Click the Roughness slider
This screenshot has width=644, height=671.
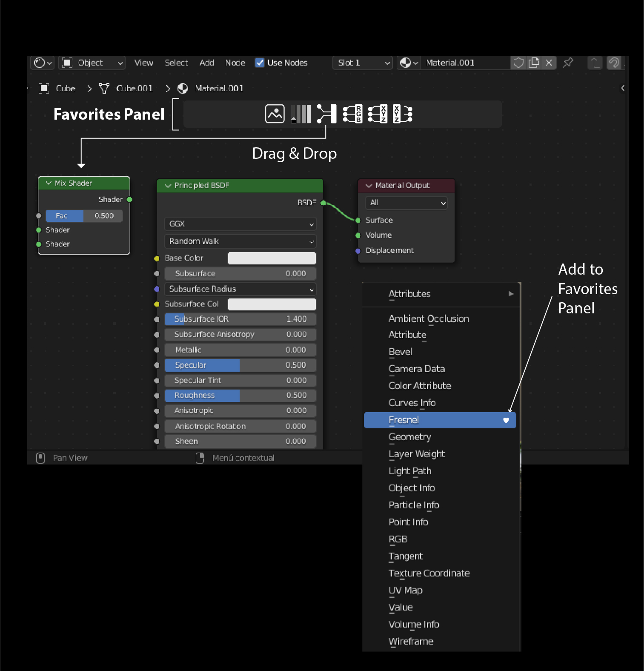(x=240, y=396)
